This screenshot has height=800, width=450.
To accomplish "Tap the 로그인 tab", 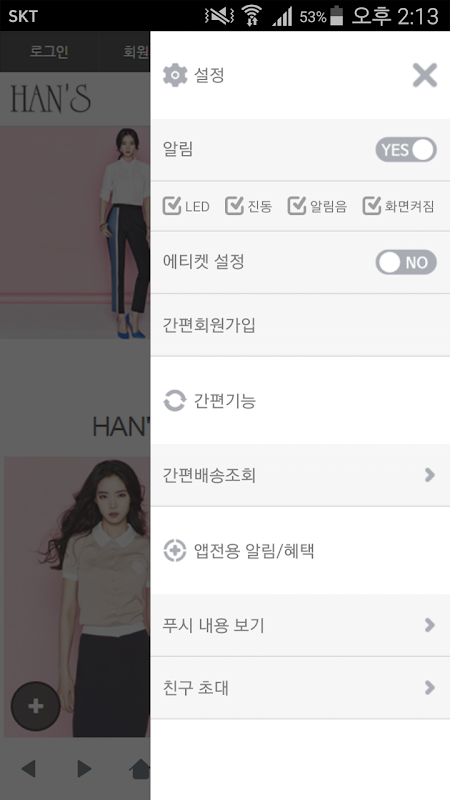I will click(49, 52).
